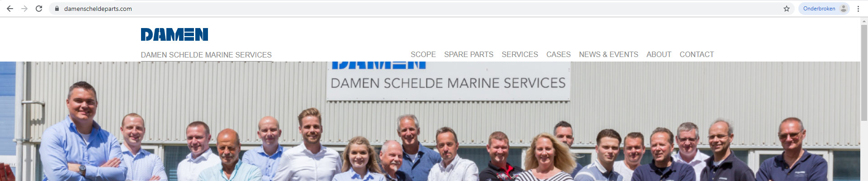Viewport: 868px width, 181px height.
Task: Click the scrollbar up arrow
Action: [x=864, y=21]
